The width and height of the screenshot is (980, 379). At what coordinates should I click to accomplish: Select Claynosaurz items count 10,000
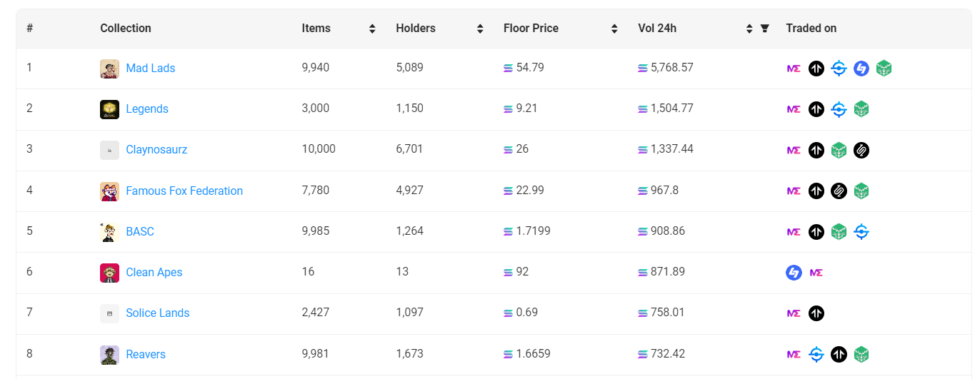[319, 149]
